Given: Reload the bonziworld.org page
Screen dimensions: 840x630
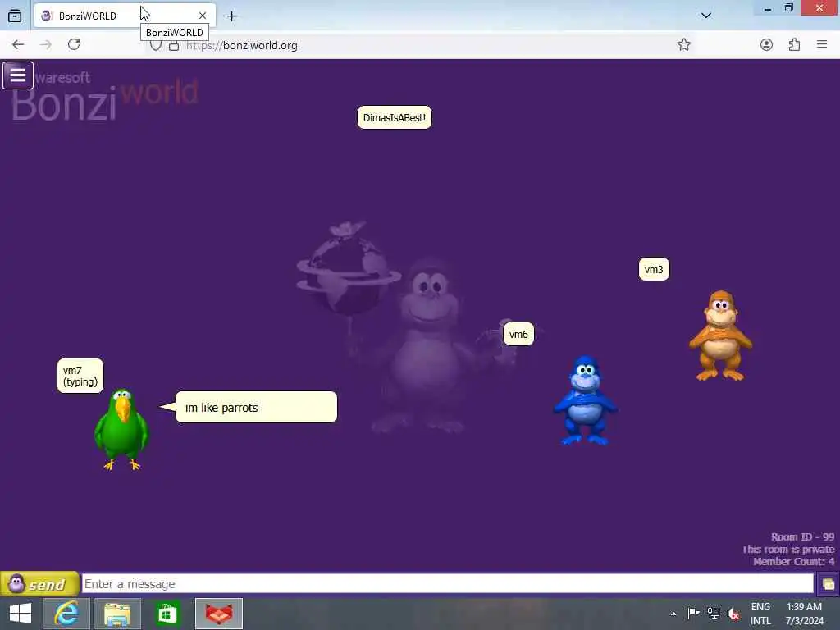Looking at the screenshot, I should 74,44.
